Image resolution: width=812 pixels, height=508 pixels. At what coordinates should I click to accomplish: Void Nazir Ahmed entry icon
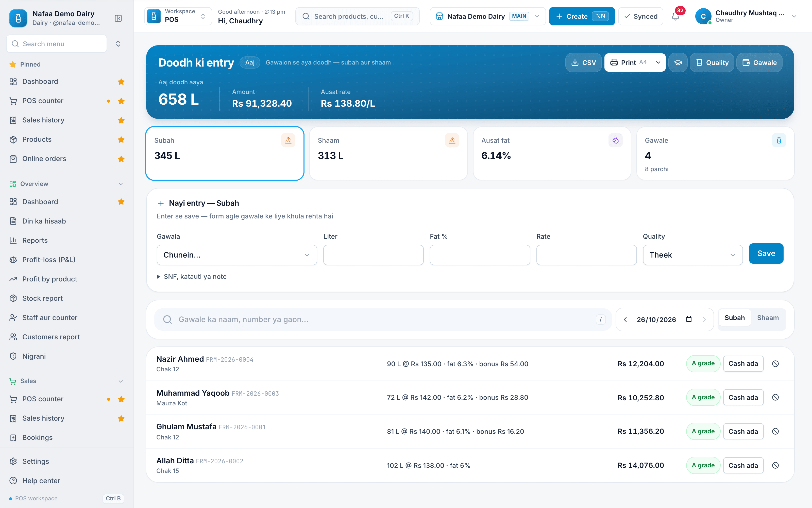775,363
